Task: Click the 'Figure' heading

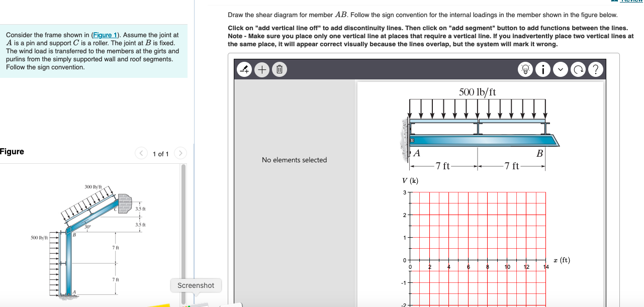Action: [x=12, y=151]
